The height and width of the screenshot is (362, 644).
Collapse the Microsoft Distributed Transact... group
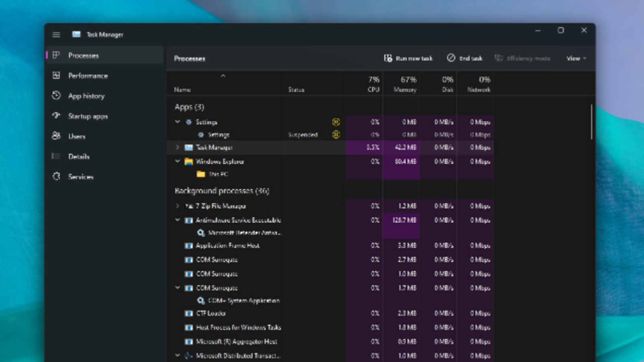178,355
